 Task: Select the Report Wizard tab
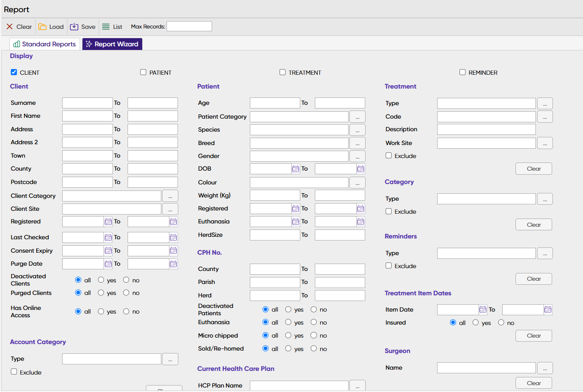tap(112, 44)
